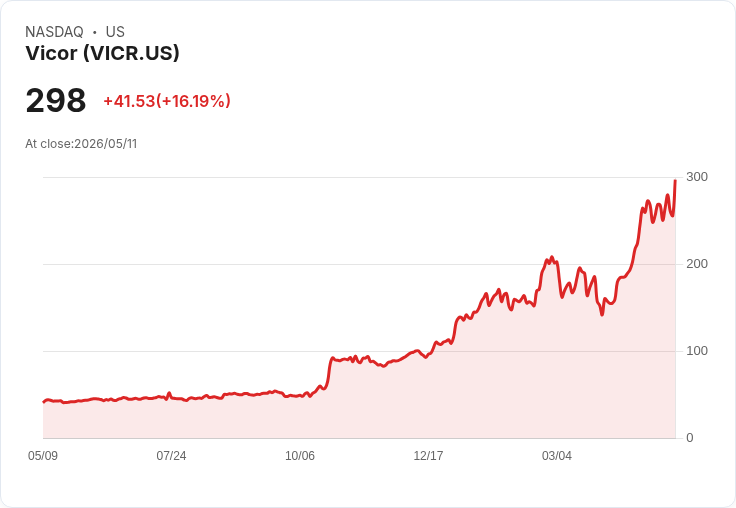736x508 pixels.
Task: Click the 100 y-axis value label
Action: tap(697, 351)
